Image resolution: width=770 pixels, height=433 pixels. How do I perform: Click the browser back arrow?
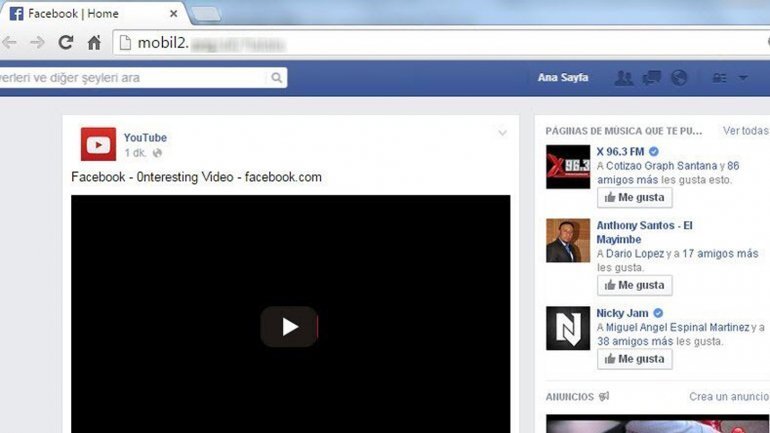click(9, 43)
